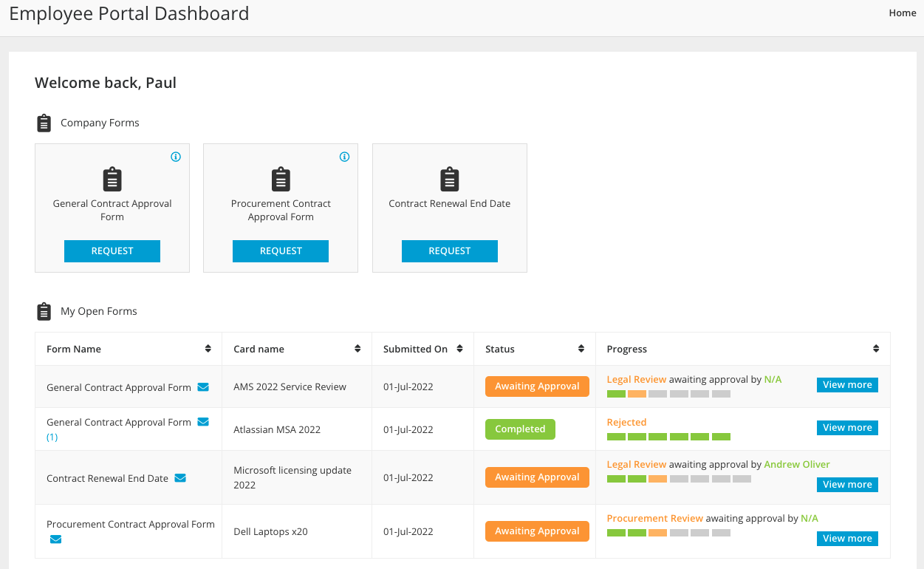Select the AMS 2022 Service Review card name
Image resolution: width=924 pixels, height=569 pixels.
290,386
